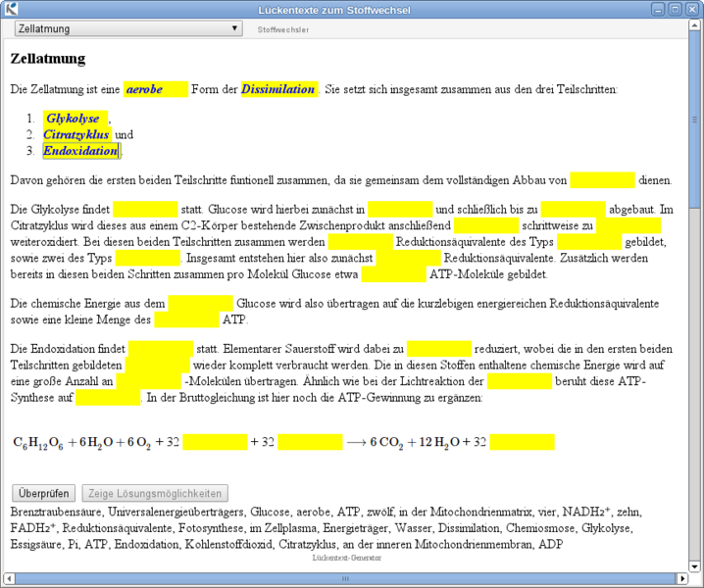Click the horizontal scrollbar left arrow
This screenshot has height=588, width=704.
[x=9, y=578]
